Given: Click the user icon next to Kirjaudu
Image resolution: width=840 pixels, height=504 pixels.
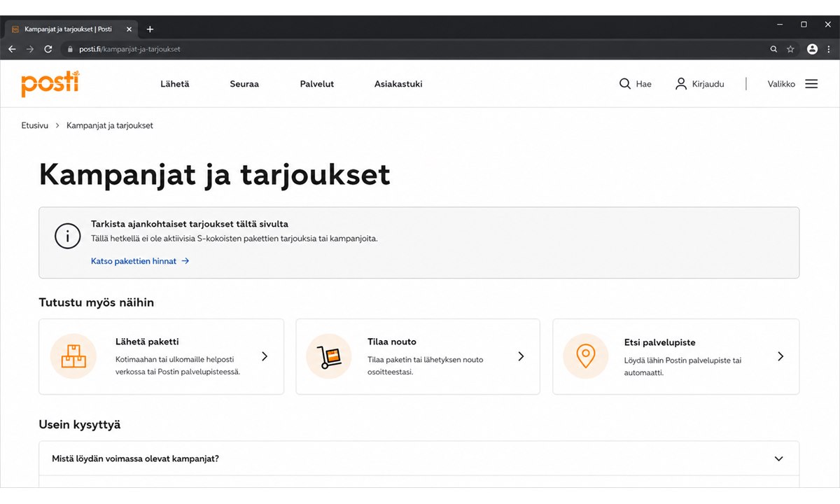Looking at the screenshot, I should (681, 84).
